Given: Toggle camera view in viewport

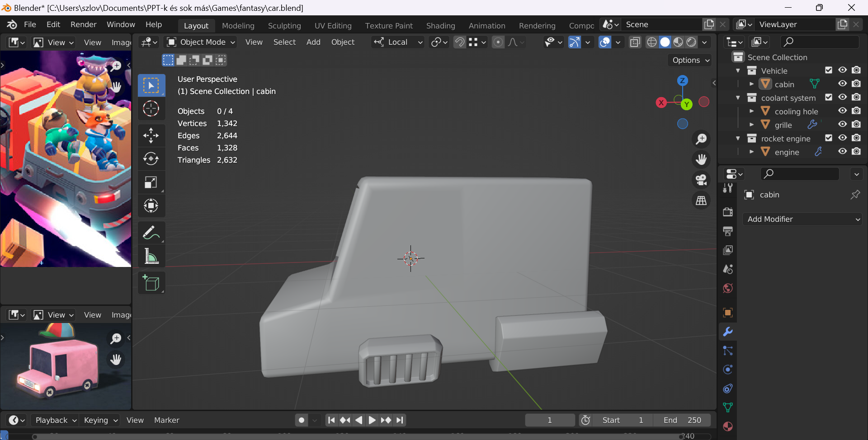Looking at the screenshot, I should click(x=701, y=180).
